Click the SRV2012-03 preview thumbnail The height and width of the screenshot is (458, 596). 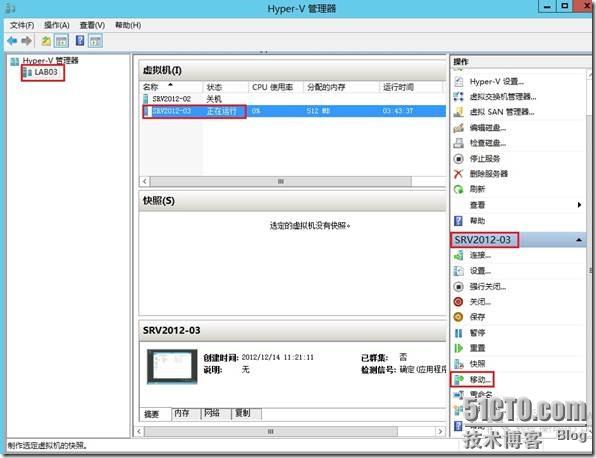tap(172, 366)
